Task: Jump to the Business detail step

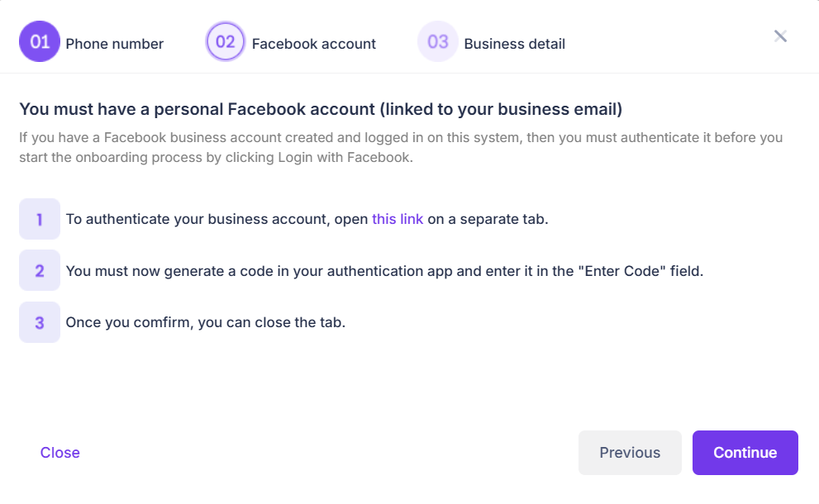Action: click(x=514, y=44)
